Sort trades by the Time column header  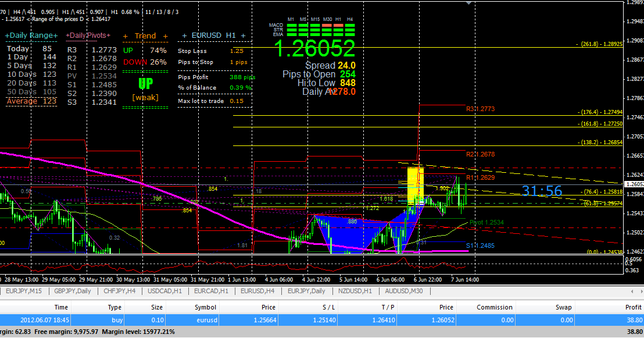point(61,307)
